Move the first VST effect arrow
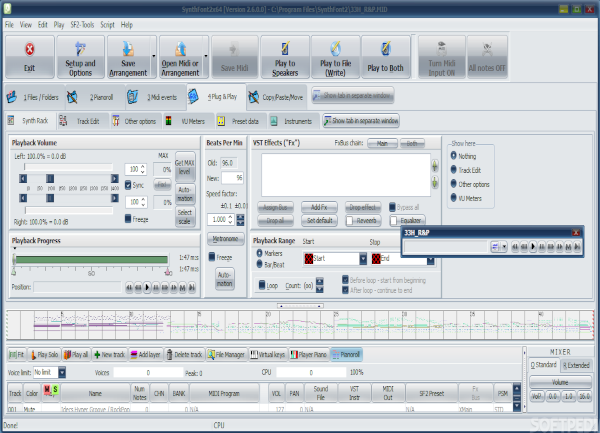The width and height of the screenshot is (600, 433). pyautogui.click(x=435, y=166)
